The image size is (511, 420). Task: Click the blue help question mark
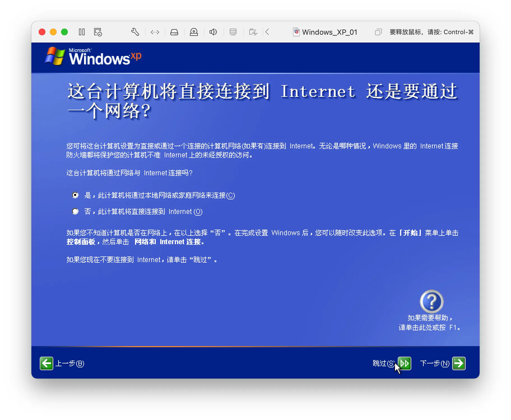[431, 302]
